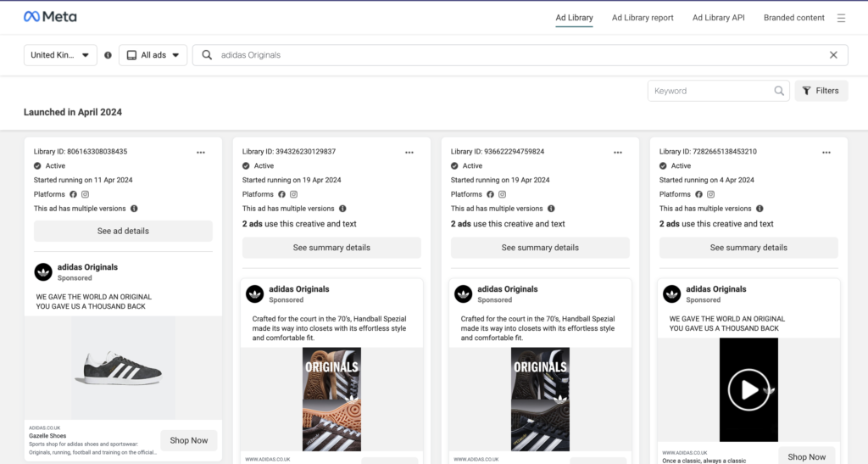Image resolution: width=868 pixels, height=464 pixels.
Task: Click adidas Originals name on ad 394326230129837
Action: tap(299, 289)
